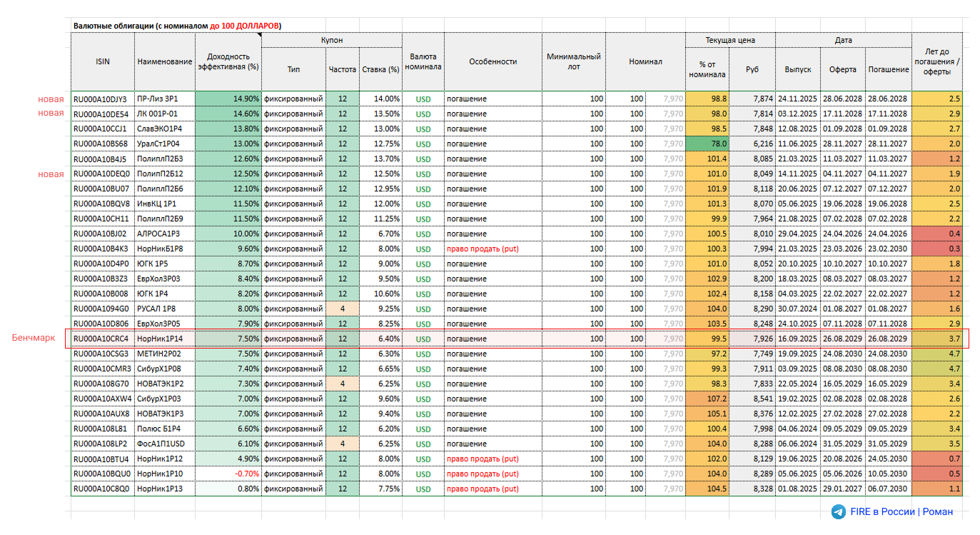980x535 pixels.
Task: Click the Telegram icon at bottom right
Action: point(839,511)
